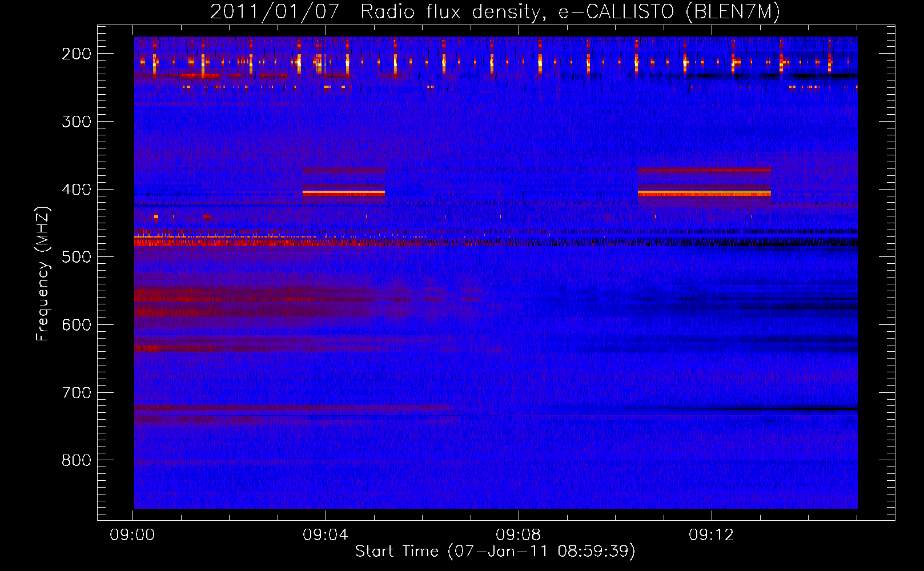Click the 700 frequency tick label
The height and width of the screenshot is (571, 924).
tap(77, 392)
